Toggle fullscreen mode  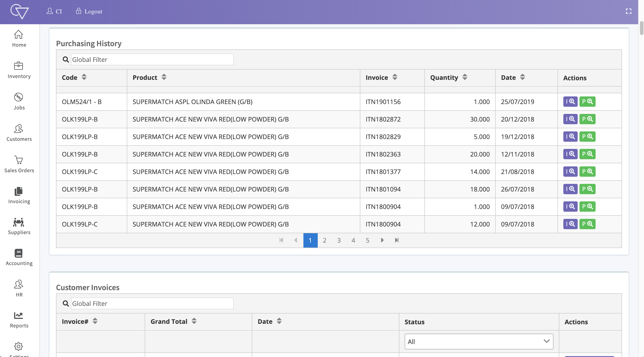click(x=629, y=11)
